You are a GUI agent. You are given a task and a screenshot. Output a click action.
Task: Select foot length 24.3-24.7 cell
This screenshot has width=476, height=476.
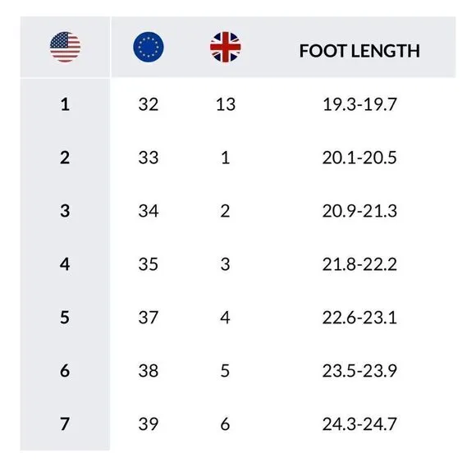coord(359,423)
